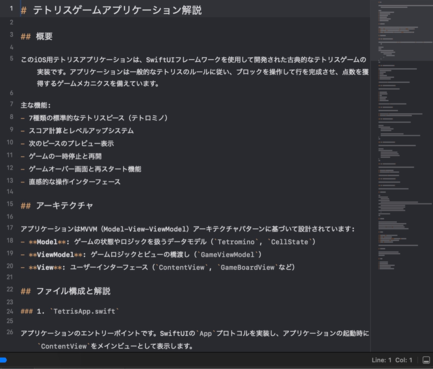This screenshot has width=433, height=369.
Task: Click the heading テトリスゲームアプリケーション解説
Action: click(x=117, y=10)
